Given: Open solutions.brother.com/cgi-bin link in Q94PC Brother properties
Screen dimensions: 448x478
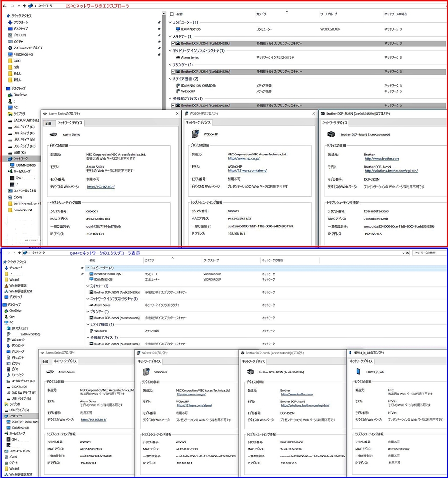Looking at the screenshot, I should 305,406.
